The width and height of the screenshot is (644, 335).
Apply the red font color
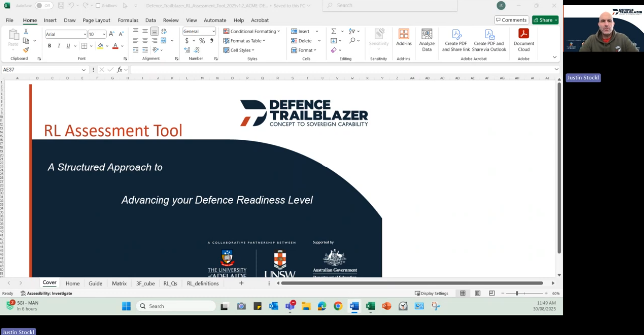pos(115,46)
